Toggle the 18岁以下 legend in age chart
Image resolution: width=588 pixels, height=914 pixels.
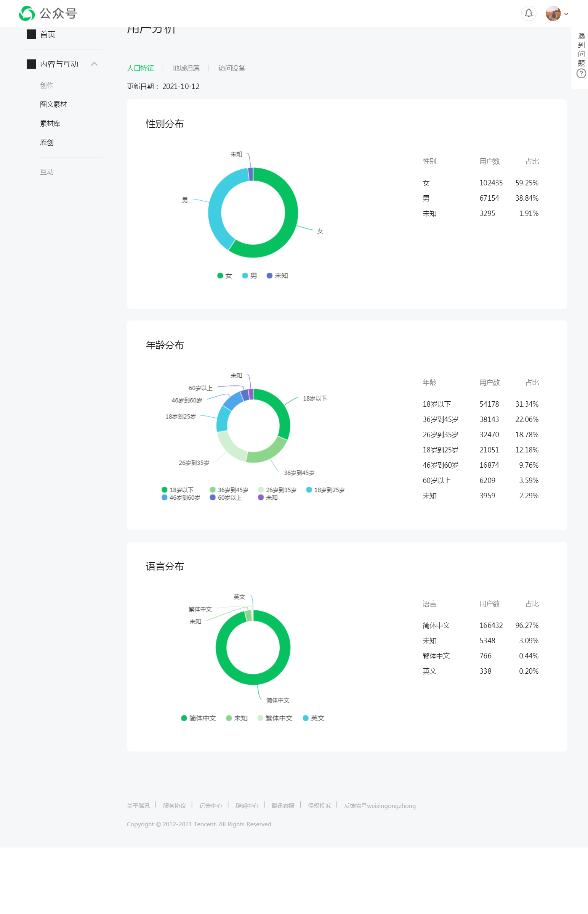[x=178, y=489]
